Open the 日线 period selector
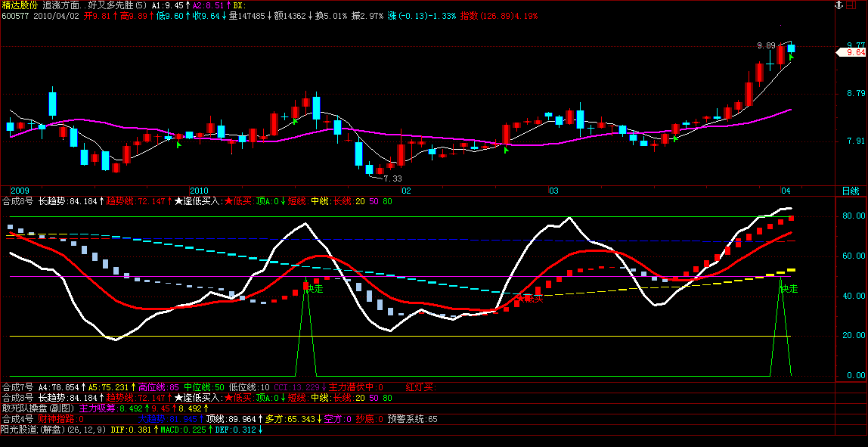 [850, 191]
